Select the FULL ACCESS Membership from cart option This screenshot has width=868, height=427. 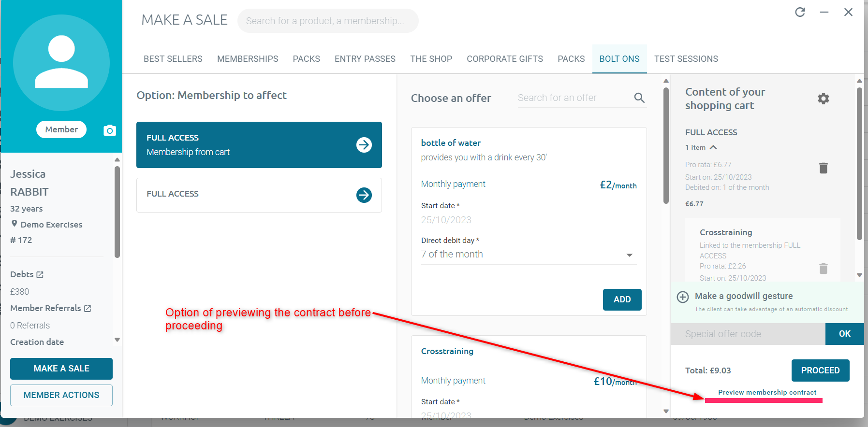pyautogui.click(x=259, y=145)
